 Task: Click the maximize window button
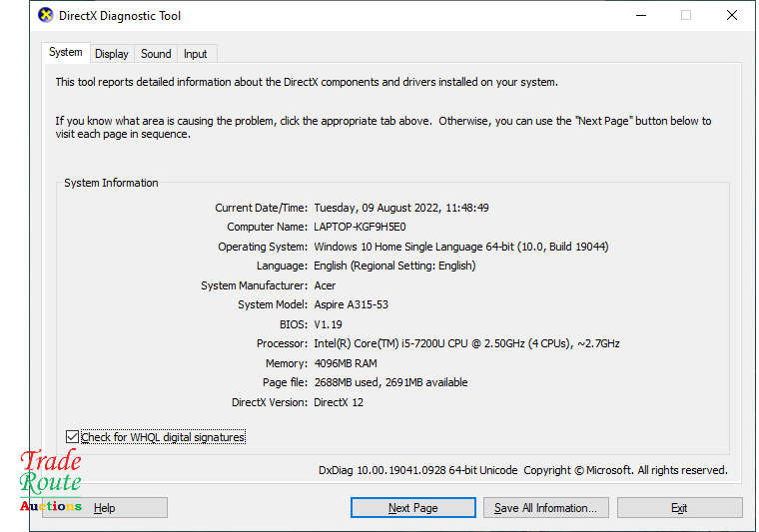pos(685,16)
